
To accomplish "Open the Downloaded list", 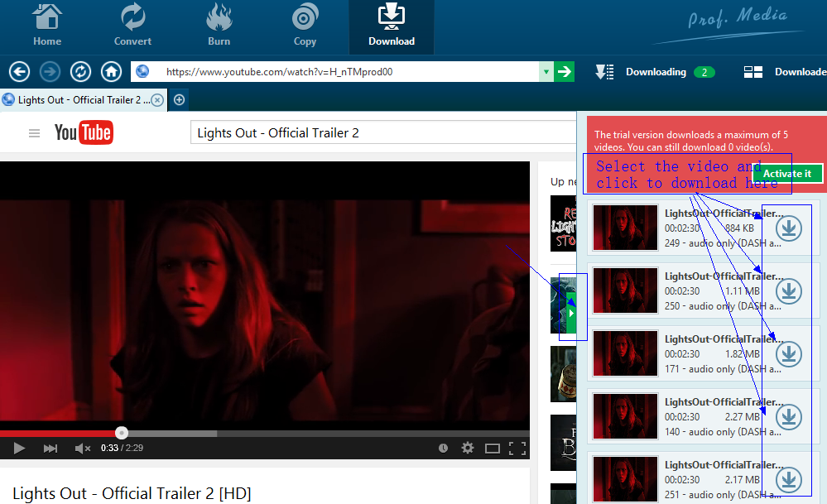I will pyautogui.click(x=785, y=72).
